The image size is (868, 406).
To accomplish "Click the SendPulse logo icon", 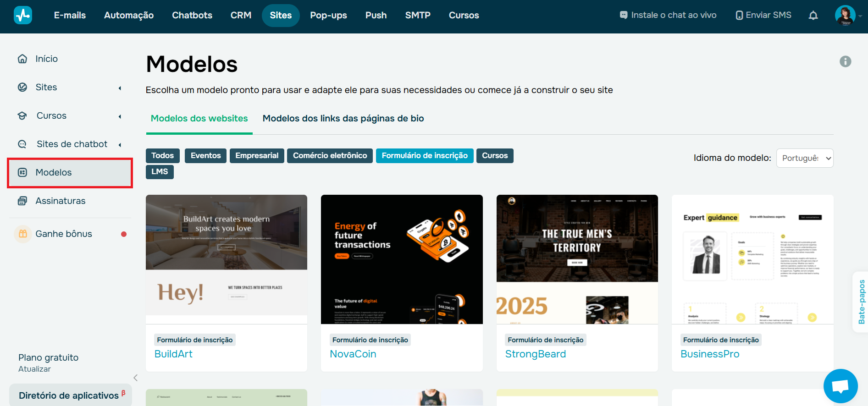I will pyautogui.click(x=22, y=15).
